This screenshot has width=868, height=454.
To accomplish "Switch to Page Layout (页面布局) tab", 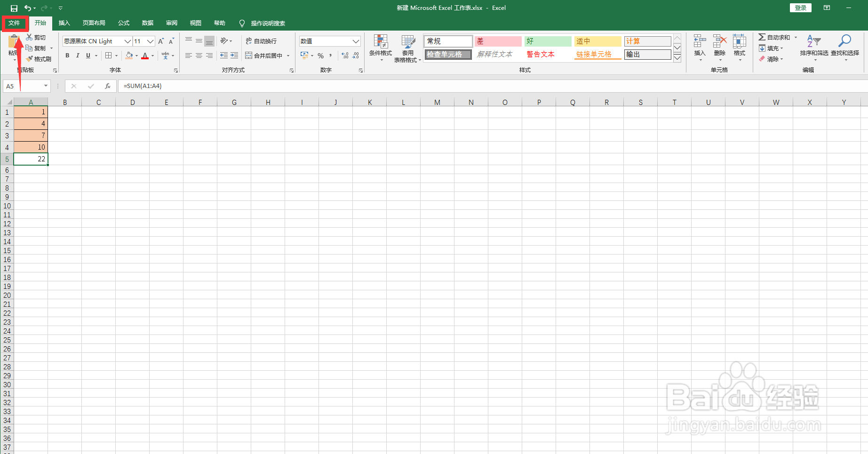I will tap(94, 23).
